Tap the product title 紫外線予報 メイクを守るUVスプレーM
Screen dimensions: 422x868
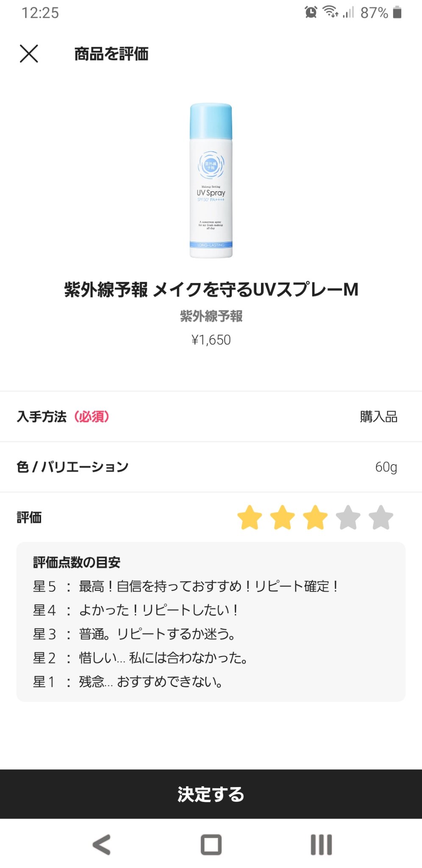(211, 289)
